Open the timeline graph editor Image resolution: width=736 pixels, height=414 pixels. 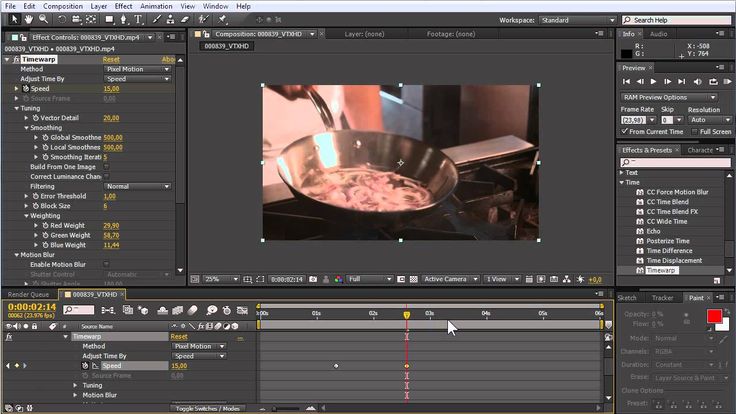[242, 310]
